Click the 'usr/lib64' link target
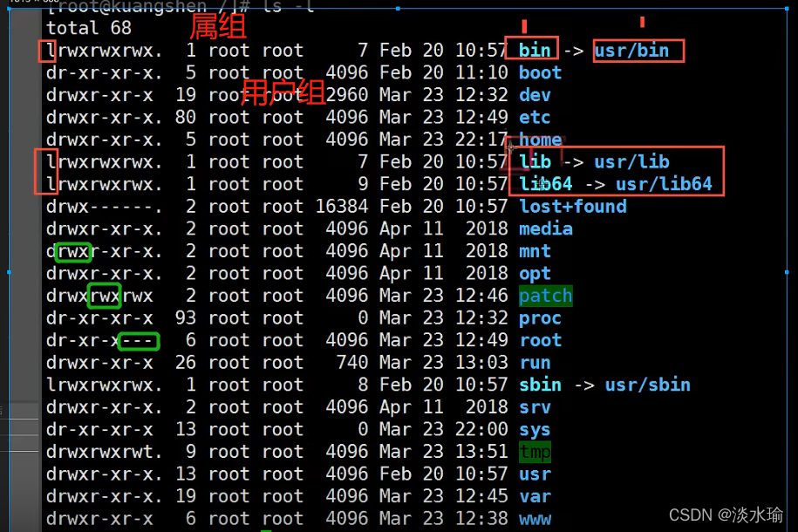 (x=665, y=184)
